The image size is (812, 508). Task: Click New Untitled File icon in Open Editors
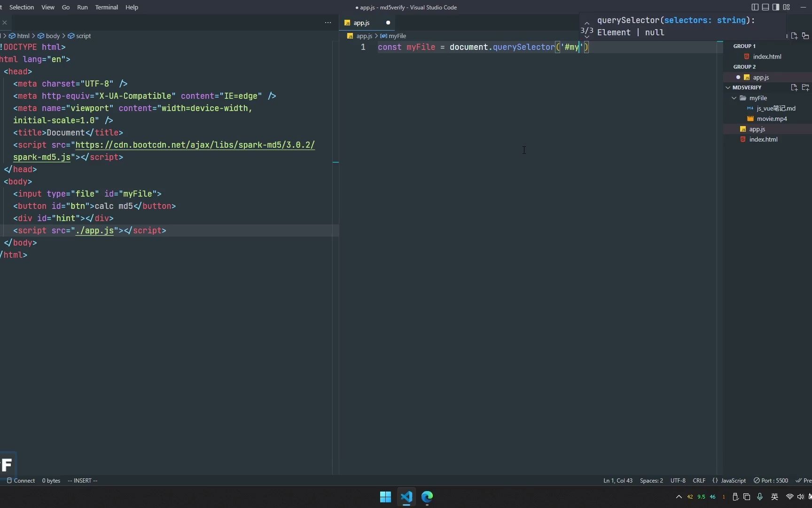(794, 36)
